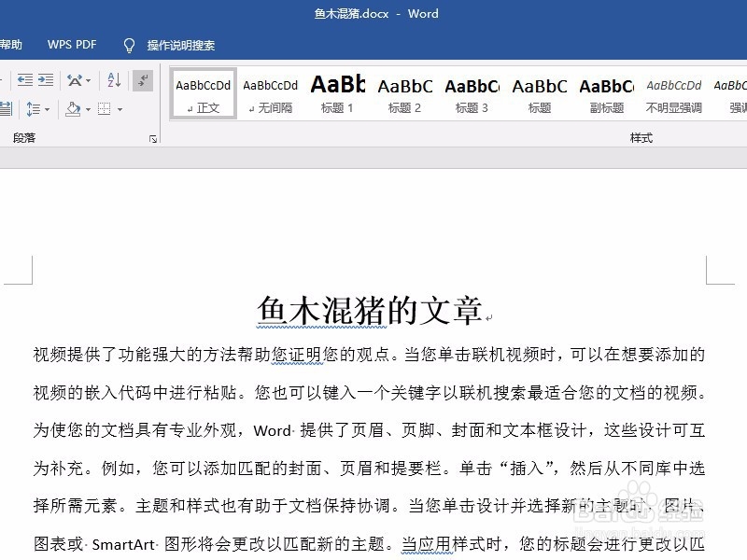Open the Line Spacing dropdown arrow
The width and height of the screenshot is (747, 560).
click(47, 108)
